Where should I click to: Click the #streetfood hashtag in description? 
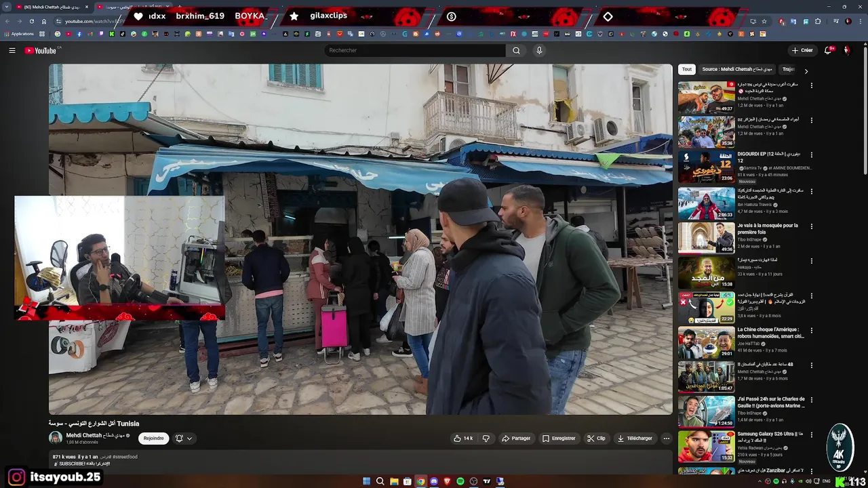pyautogui.click(x=125, y=457)
